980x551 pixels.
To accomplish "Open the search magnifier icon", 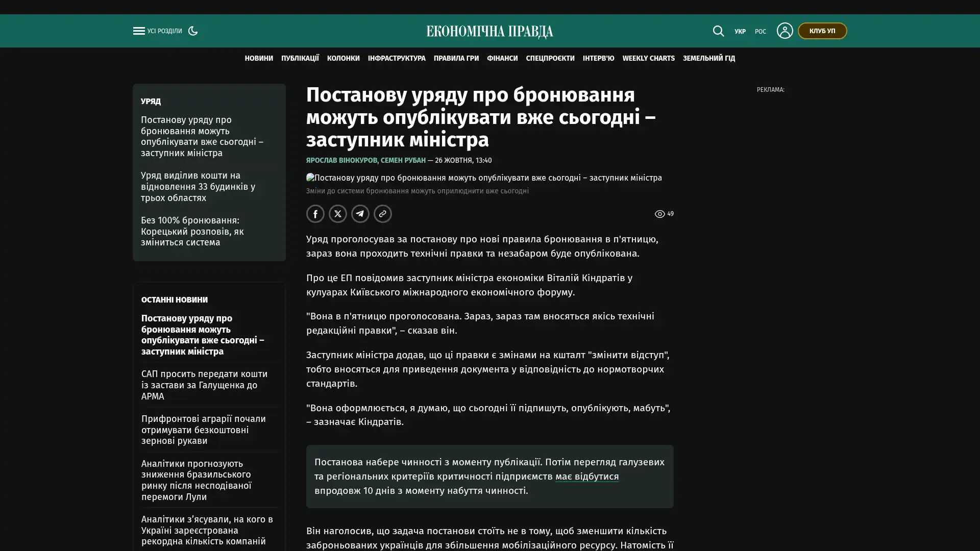I will coord(718,31).
